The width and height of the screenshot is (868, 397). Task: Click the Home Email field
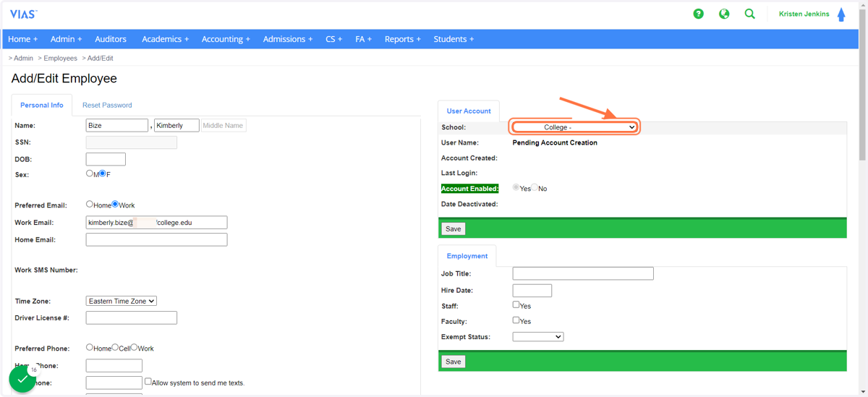(x=156, y=239)
